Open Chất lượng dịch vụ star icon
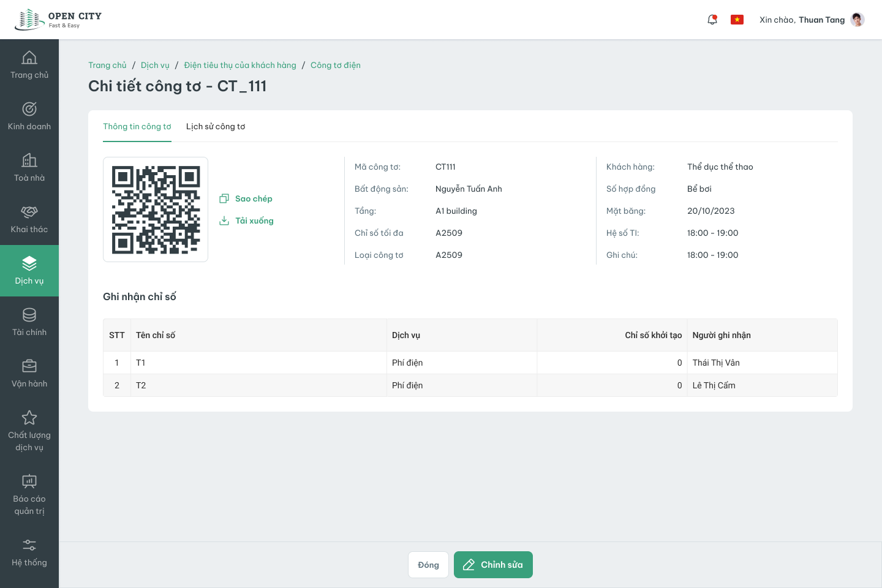 [29, 418]
